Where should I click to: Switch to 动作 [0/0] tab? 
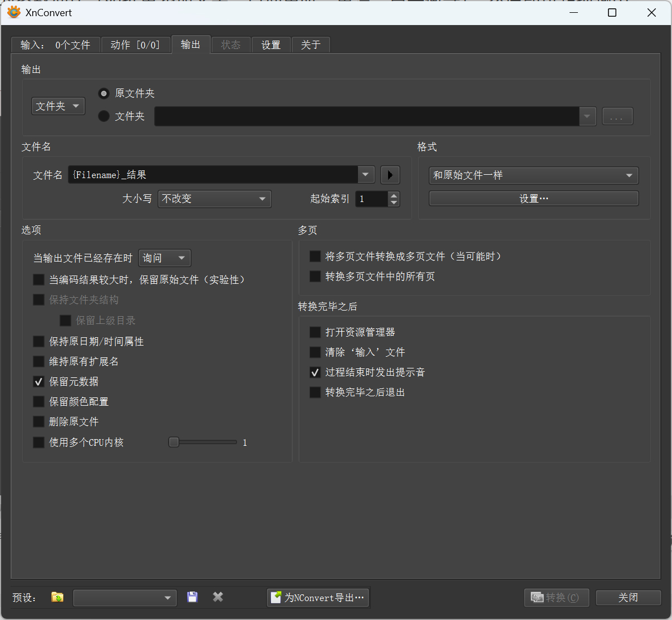135,45
